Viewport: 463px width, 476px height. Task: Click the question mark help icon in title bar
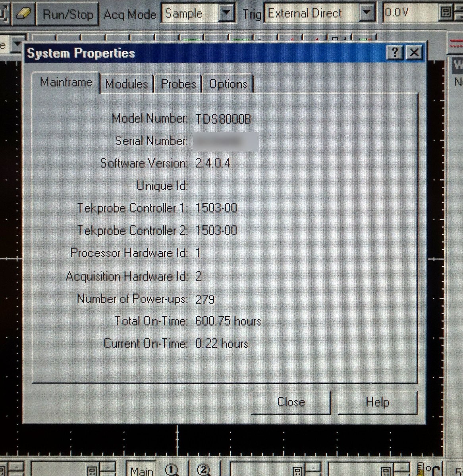395,52
